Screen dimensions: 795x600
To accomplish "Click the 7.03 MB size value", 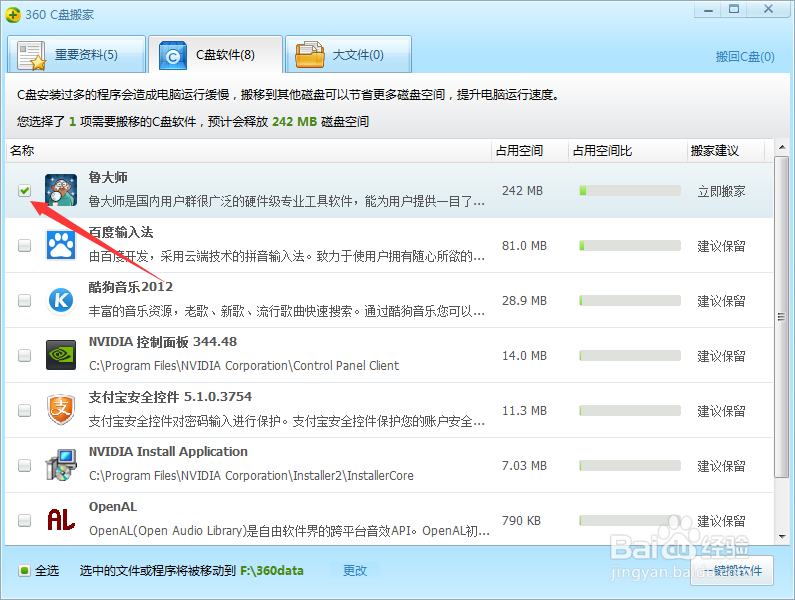I will click(x=524, y=465).
